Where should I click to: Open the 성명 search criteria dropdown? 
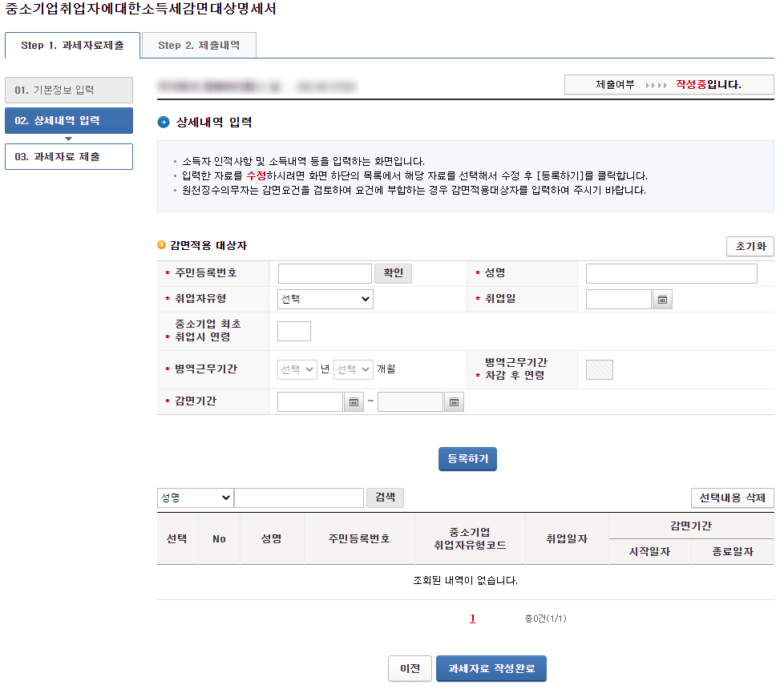(196, 498)
